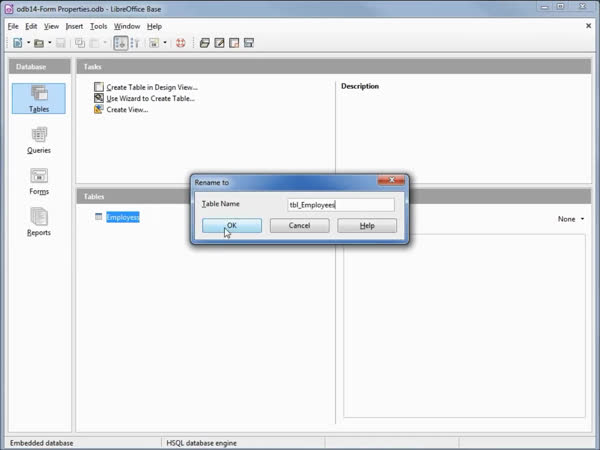
Task: Open the Help menu
Action: pyautogui.click(x=154, y=26)
